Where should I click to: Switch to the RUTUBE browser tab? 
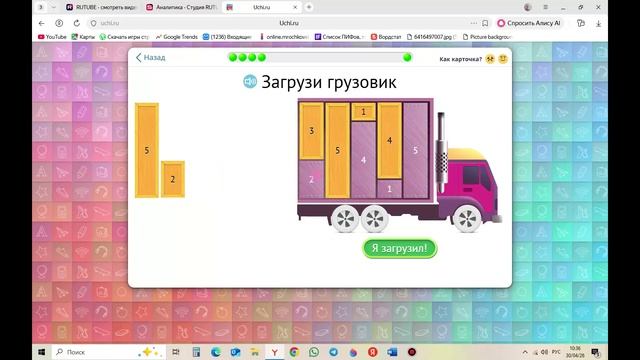point(101,7)
